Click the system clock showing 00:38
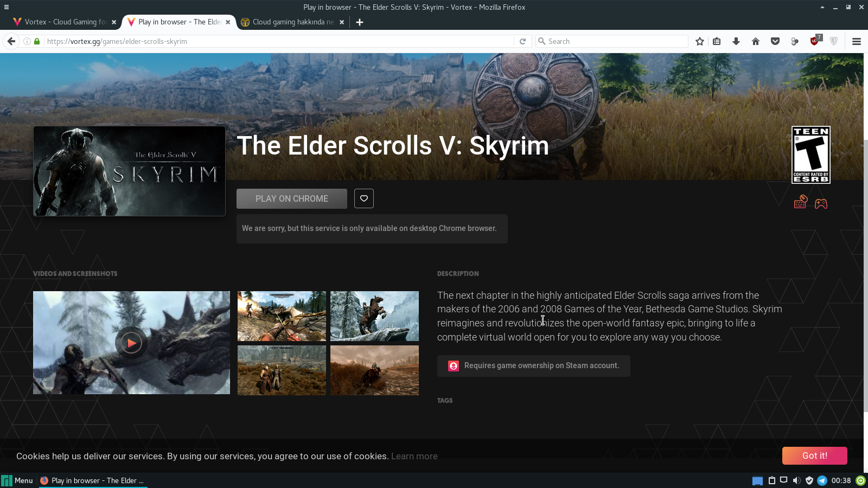This screenshot has height=488, width=868. (x=841, y=480)
